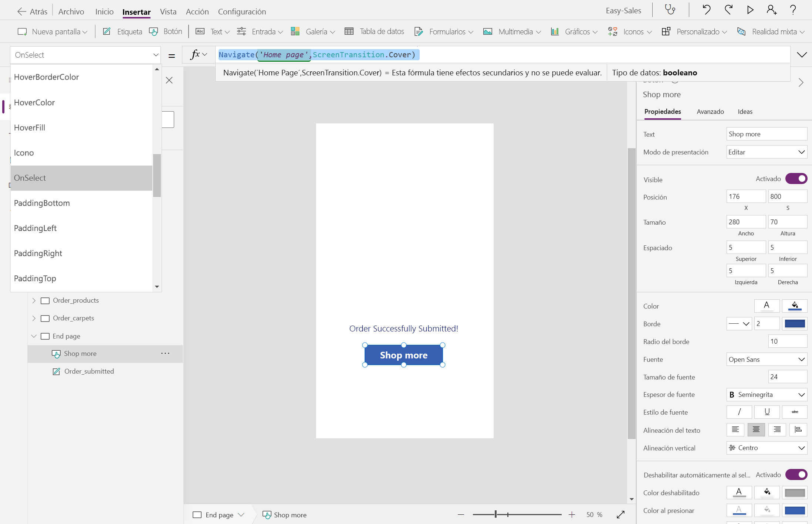Click the Redo arrow icon
The width and height of the screenshot is (812, 524).
(x=728, y=10)
